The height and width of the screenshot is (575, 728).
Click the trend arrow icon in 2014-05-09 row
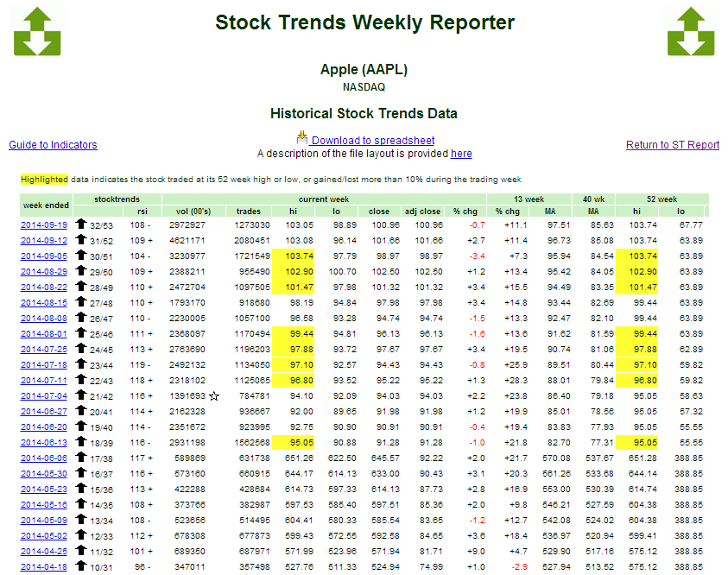[82, 519]
